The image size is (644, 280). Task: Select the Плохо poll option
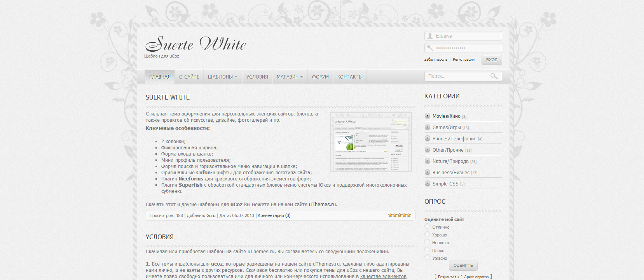point(427,250)
